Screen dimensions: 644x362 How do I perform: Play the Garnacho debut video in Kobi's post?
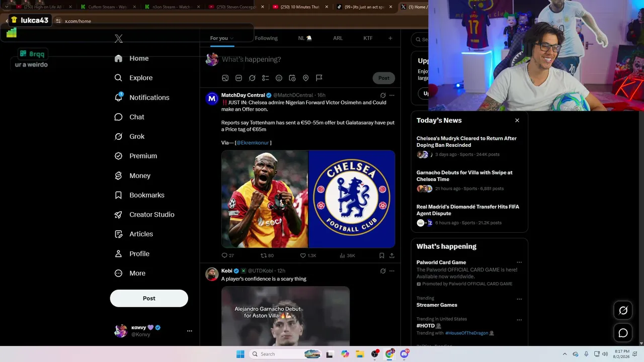[x=285, y=316]
